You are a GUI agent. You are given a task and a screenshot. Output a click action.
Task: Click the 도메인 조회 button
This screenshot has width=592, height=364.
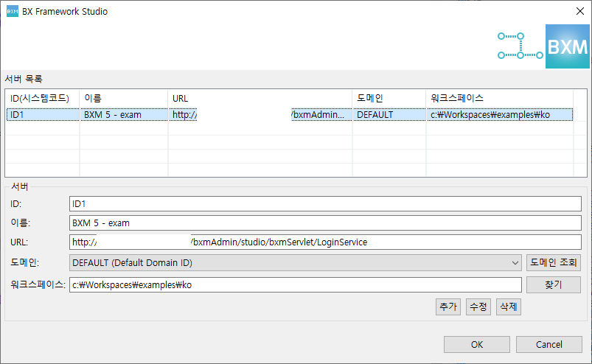click(x=554, y=262)
